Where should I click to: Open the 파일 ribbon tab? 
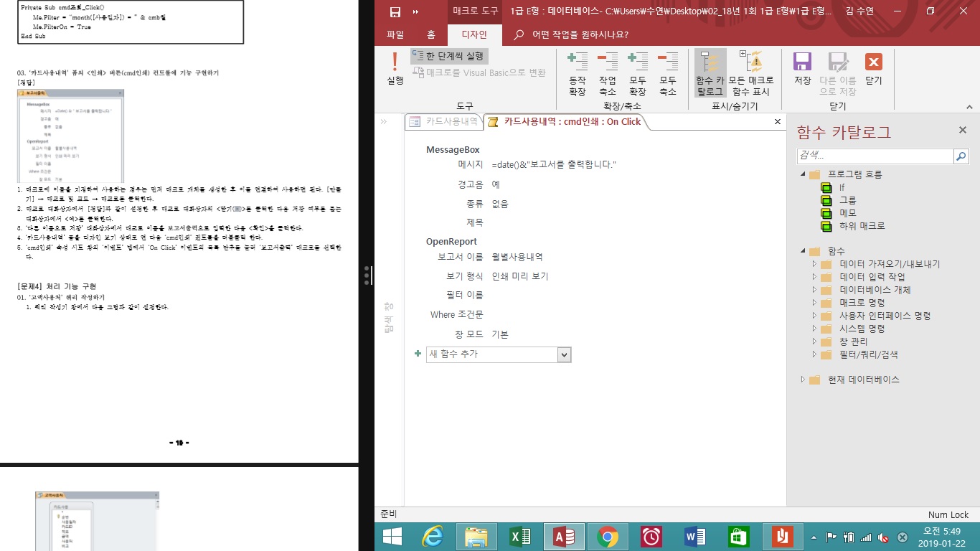click(x=395, y=34)
